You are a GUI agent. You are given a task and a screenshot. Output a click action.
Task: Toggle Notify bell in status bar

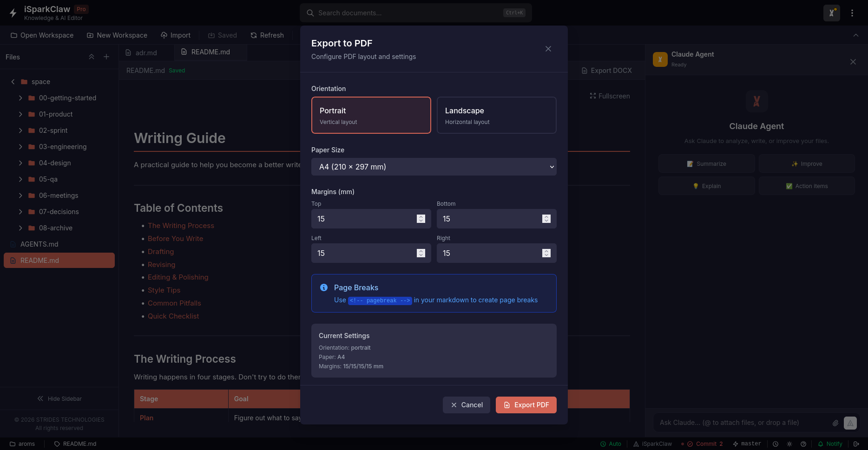click(830, 444)
